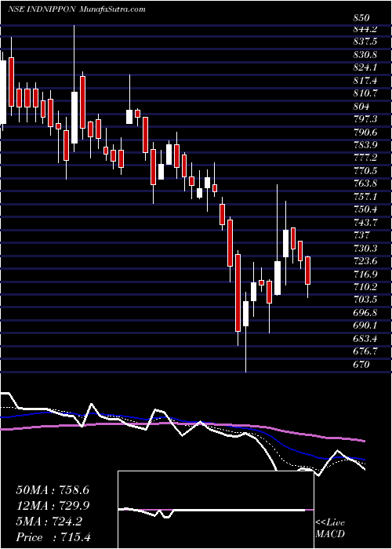Click the 850 price axis label

point(361,17)
